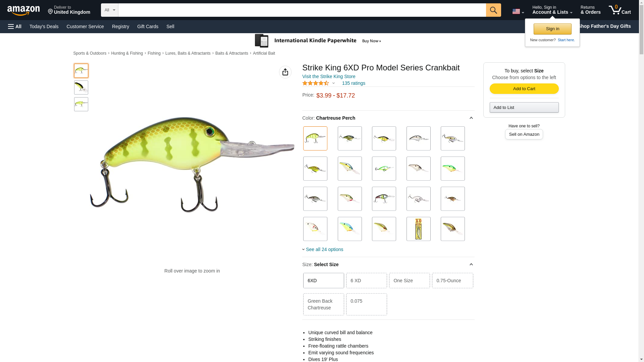Click the search magnifier button
The width and height of the screenshot is (644, 362).
tap(493, 10)
